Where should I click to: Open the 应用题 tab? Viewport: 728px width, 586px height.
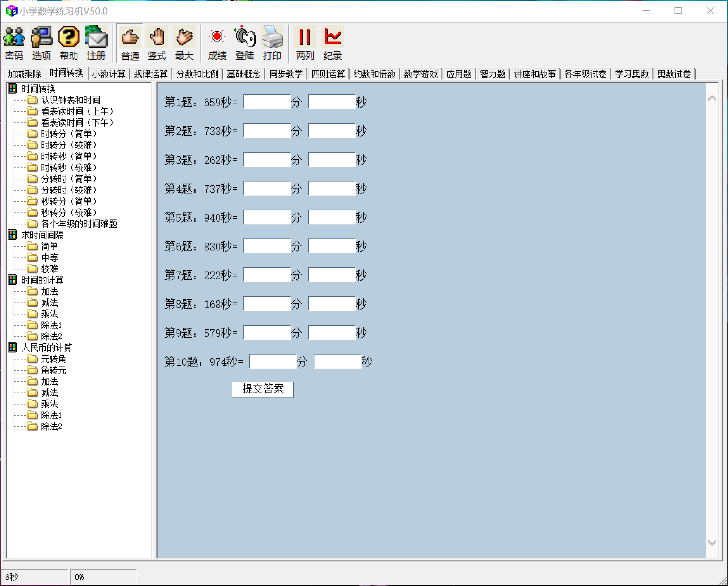pyautogui.click(x=459, y=74)
